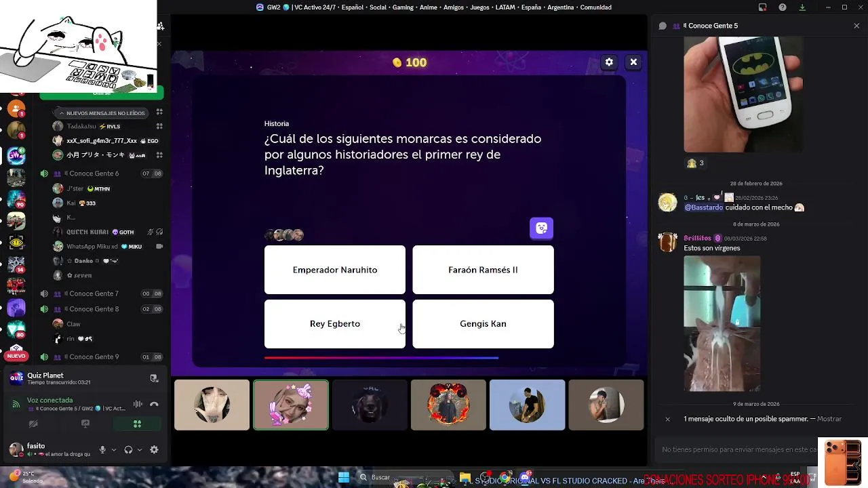Open the video posted by Brillitos

point(722,324)
